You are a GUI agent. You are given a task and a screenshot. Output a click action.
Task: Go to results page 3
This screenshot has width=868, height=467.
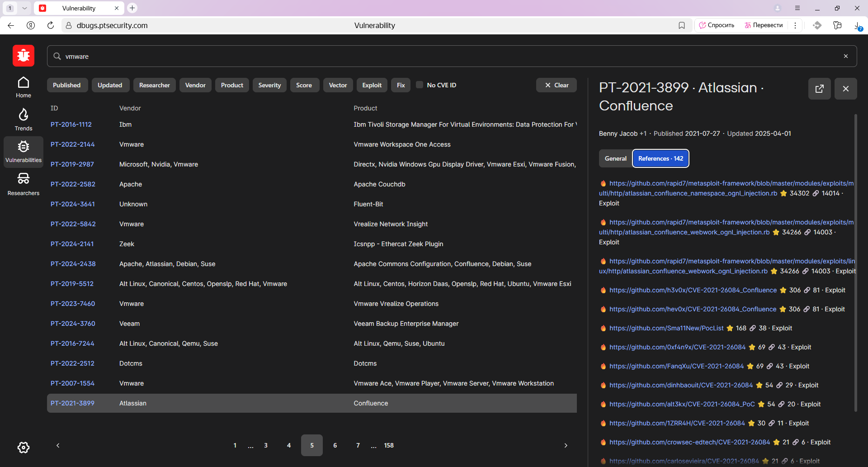click(x=266, y=445)
